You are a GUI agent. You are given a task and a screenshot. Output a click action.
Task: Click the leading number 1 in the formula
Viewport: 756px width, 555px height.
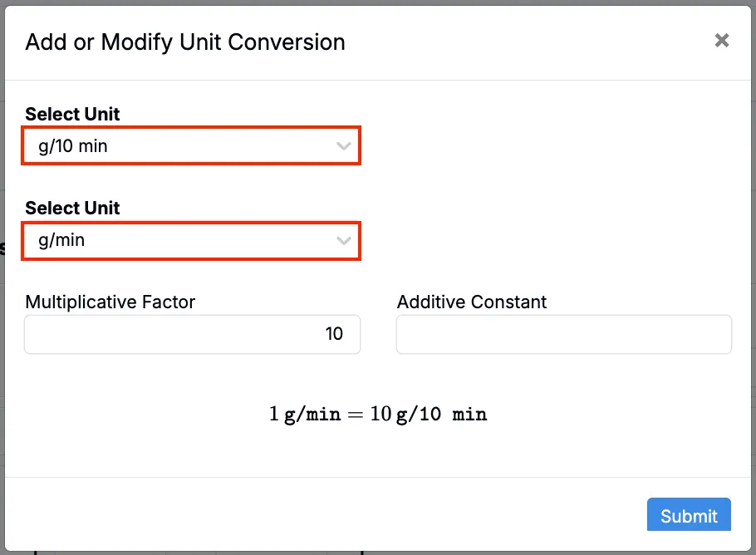pos(274,413)
